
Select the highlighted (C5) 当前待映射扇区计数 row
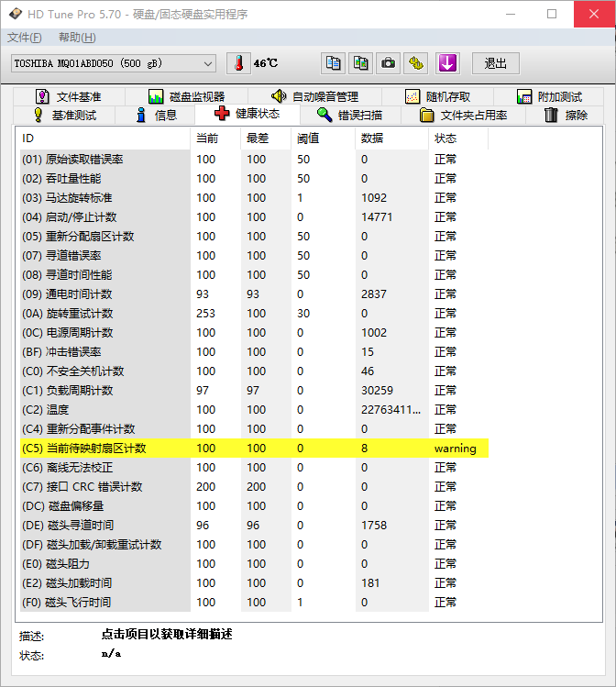254,449
